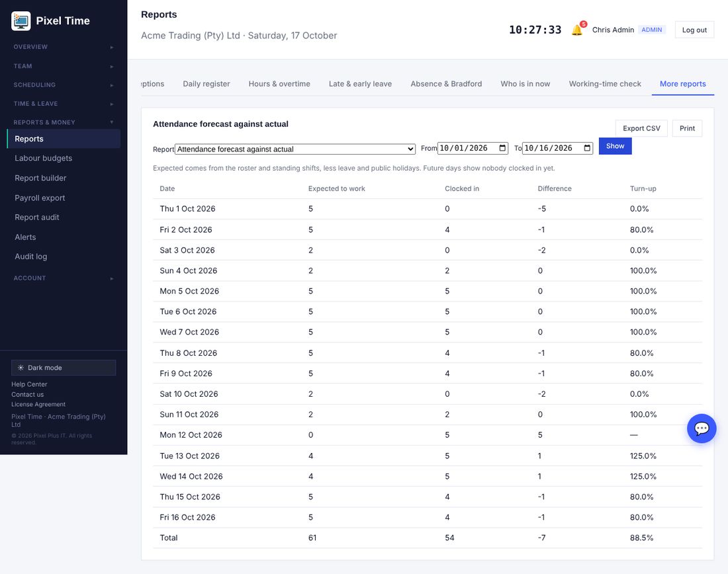Open the Absence & Bradford tab
This screenshot has height=574, width=728.
tap(446, 84)
